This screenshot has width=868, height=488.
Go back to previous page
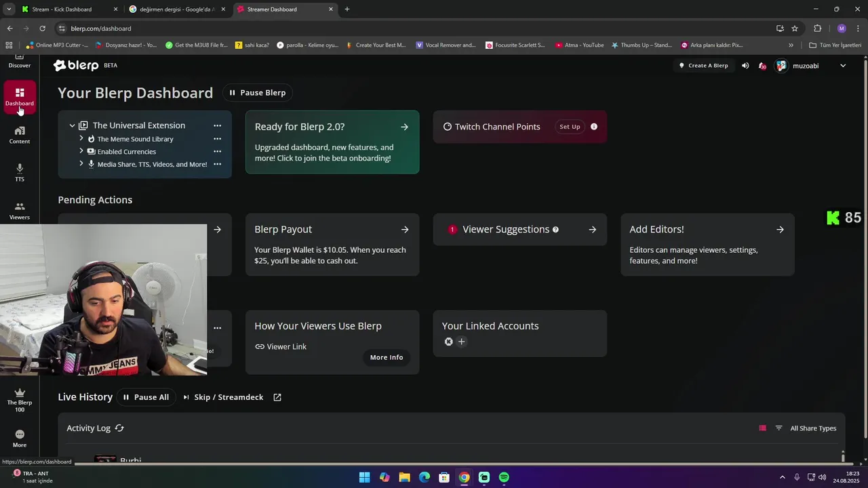9,28
